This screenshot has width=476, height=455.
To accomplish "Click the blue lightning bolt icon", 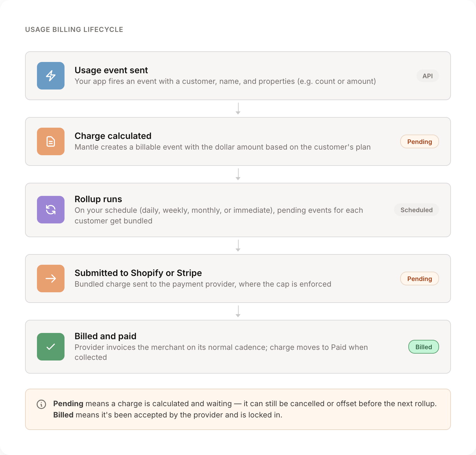I will 51,76.
